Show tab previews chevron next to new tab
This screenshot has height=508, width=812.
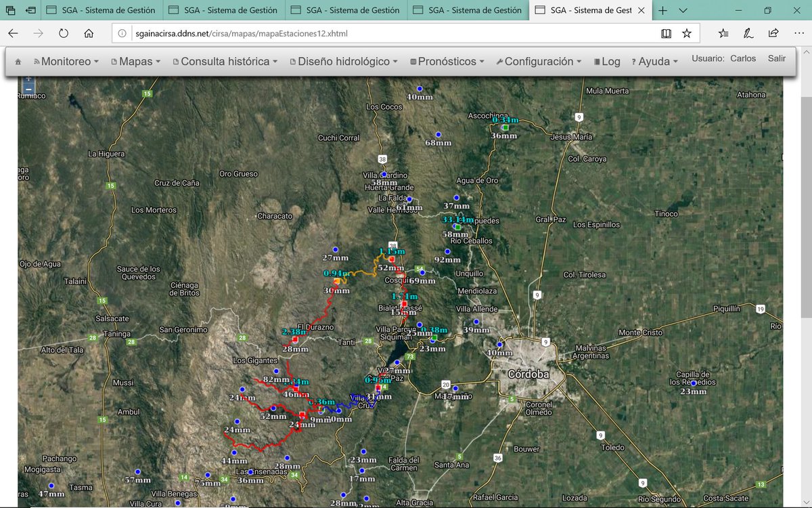tap(682, 10)
